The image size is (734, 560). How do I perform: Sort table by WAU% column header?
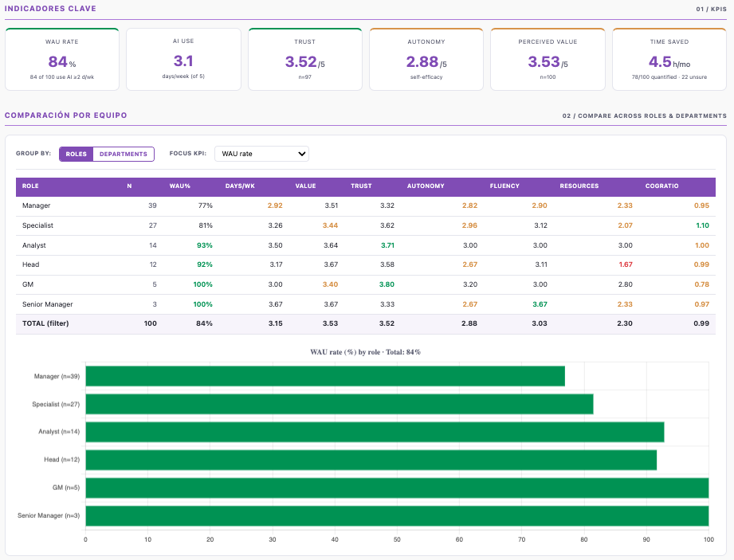180,186
